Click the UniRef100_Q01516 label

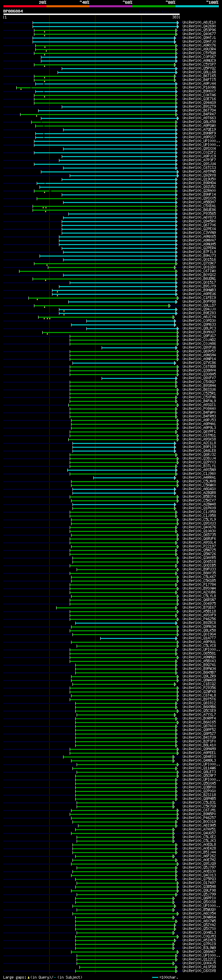[x=199, y=260]
